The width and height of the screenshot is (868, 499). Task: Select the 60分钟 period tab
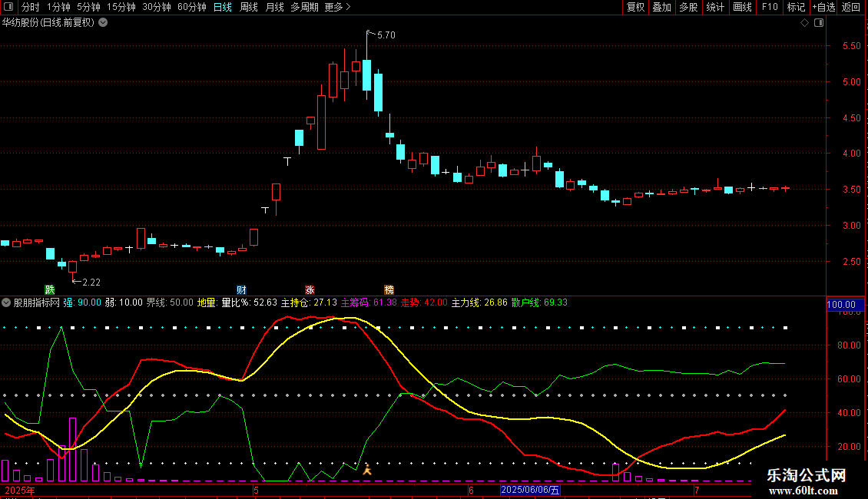pyautogui.click(x=191, y=7)
